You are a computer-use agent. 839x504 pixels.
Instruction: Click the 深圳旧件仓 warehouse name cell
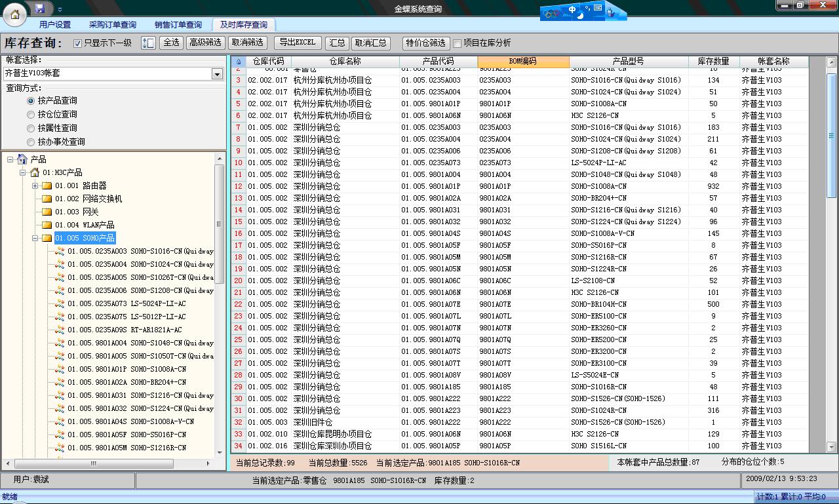[345, 422]
